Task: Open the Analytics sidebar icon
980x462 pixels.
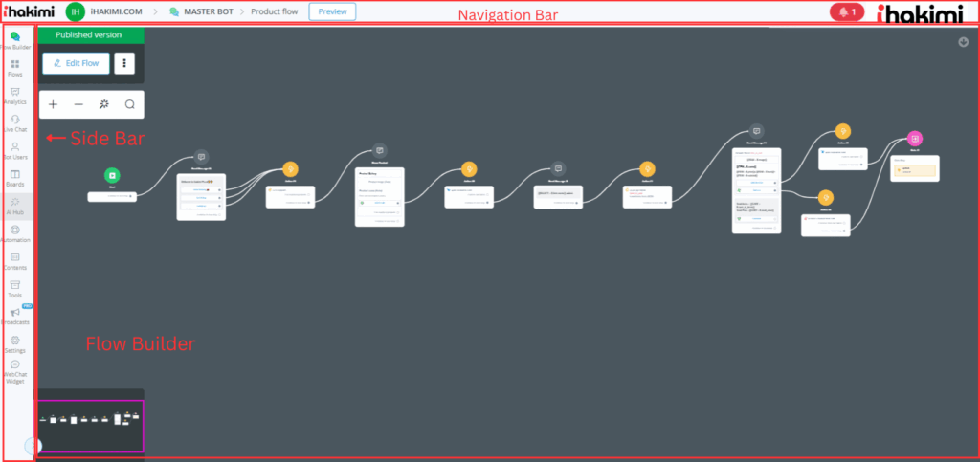Action: (15, 95)
